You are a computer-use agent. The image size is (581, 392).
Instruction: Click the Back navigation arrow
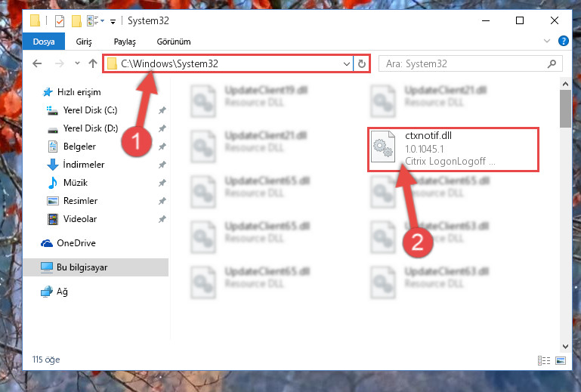(37, 63)
